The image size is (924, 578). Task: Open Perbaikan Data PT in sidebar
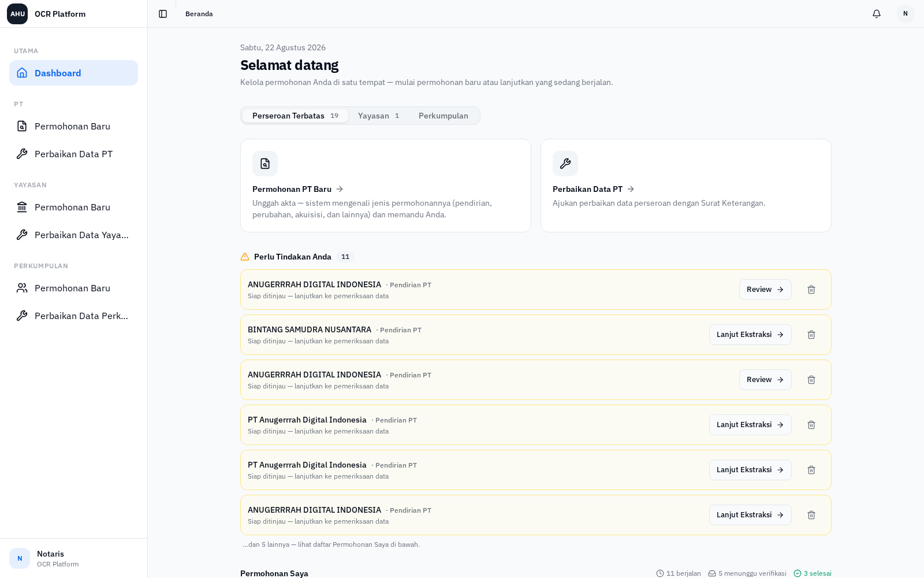tap(73, 154)
